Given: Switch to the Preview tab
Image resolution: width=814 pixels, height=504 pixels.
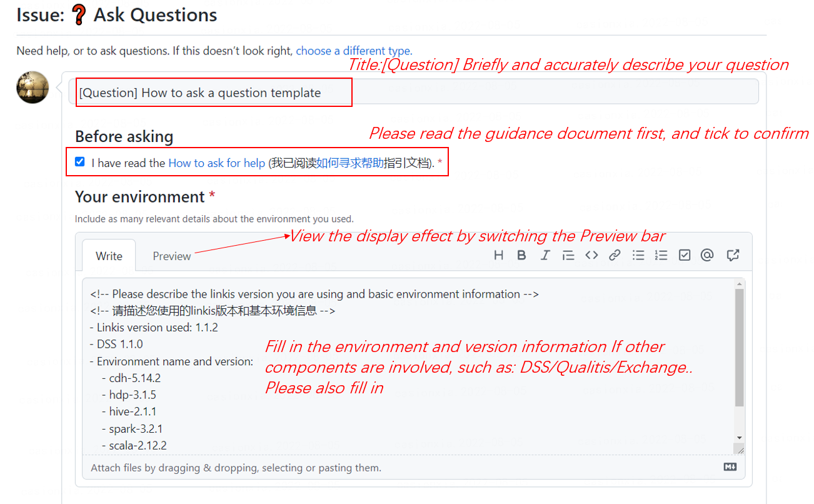Looking at the screenshot, I should click(x=172, y=256).
